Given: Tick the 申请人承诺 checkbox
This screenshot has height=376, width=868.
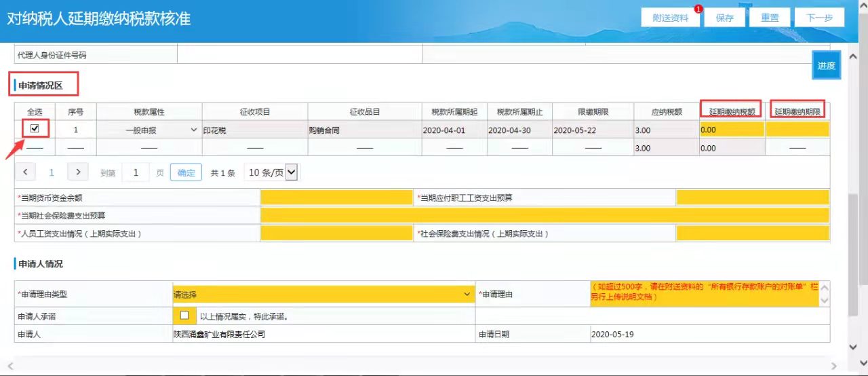Looking at the screenshot, I should point(184,316).
